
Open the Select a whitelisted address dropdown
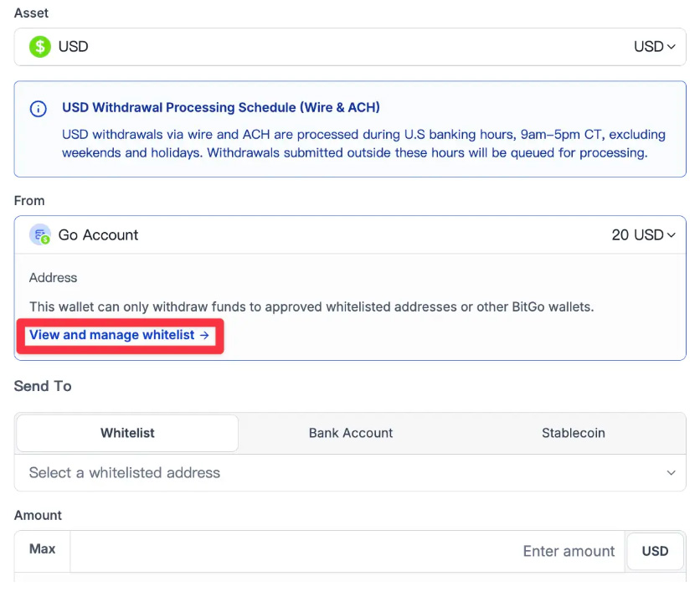tap(335, 473)
